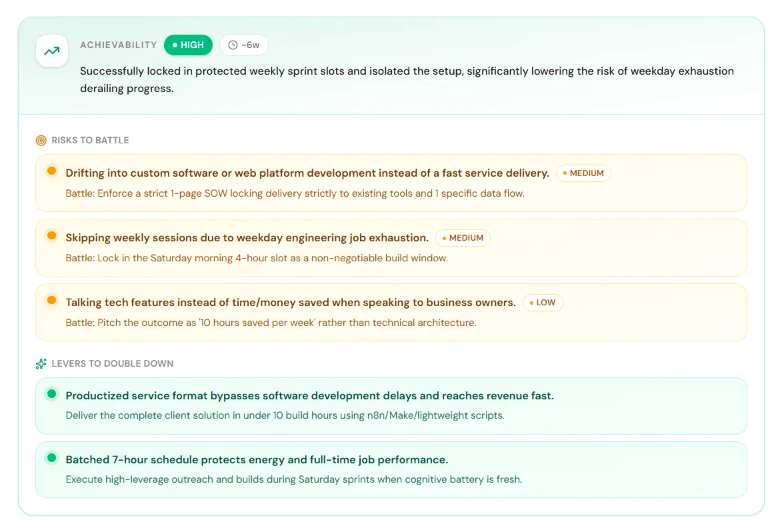Screen dimensions: 780x532
Task: Click the orange dot on the talking tech features risk
Action: pyautogui.click(x=52, y=300)
